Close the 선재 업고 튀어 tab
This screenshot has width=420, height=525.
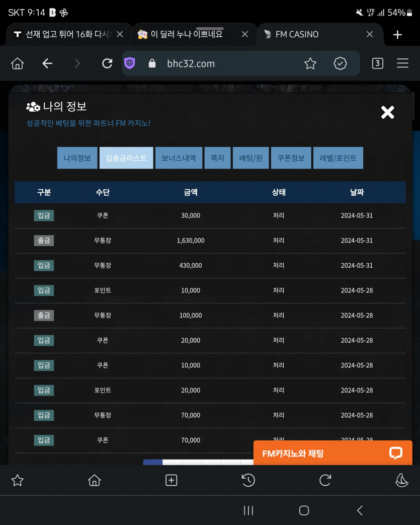[x=120, y=34]
